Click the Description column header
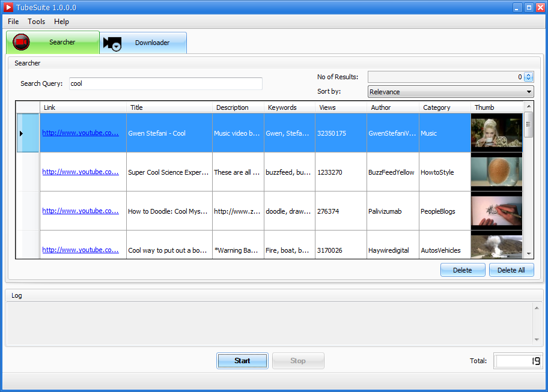 239,107
